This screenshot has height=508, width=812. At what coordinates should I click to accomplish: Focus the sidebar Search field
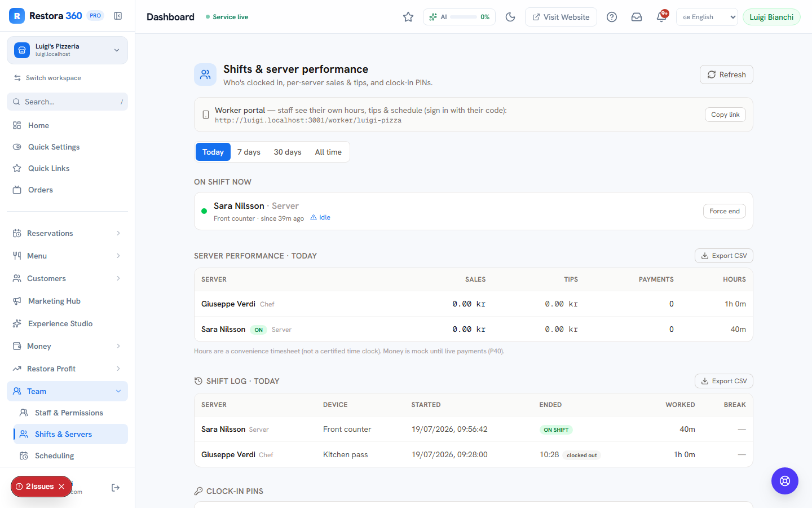[x=67, y=102]
